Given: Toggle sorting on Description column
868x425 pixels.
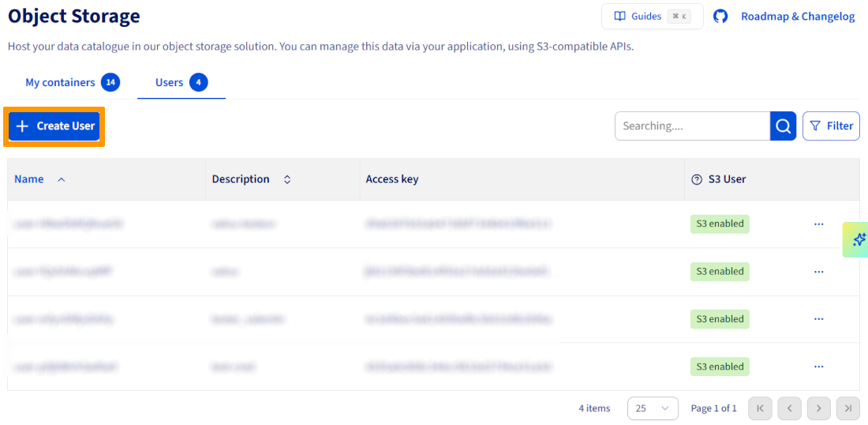Looking at the screenshot, I should click(x=287, y=179).
